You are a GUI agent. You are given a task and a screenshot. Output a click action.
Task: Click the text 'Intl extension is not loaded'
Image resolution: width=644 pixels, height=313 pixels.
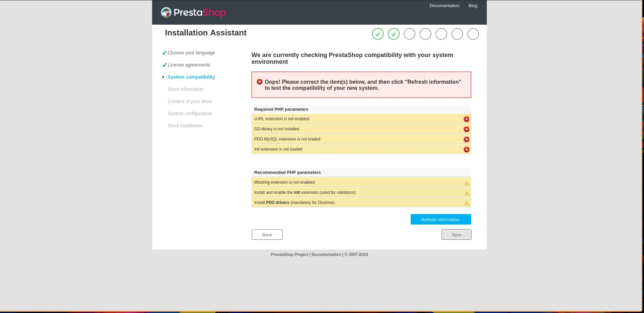[x=278, y=149]
